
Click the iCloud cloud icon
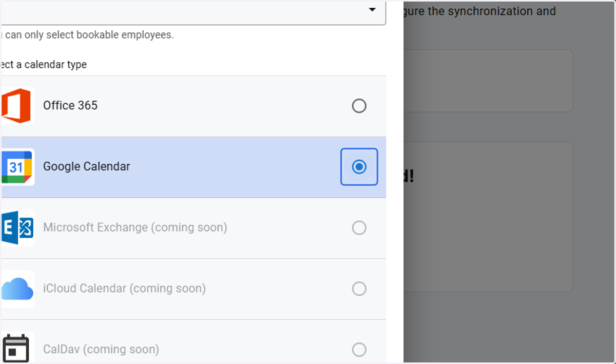(x=17, y=289)
